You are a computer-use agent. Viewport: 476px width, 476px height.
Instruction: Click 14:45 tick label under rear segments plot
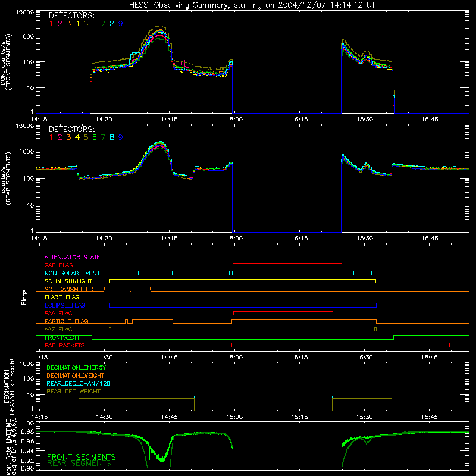169,239
